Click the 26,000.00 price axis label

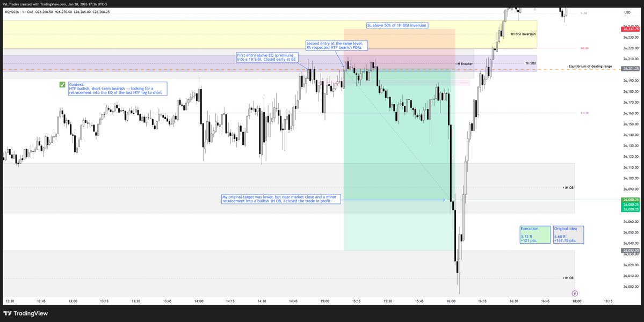click(x=631, y=287)
